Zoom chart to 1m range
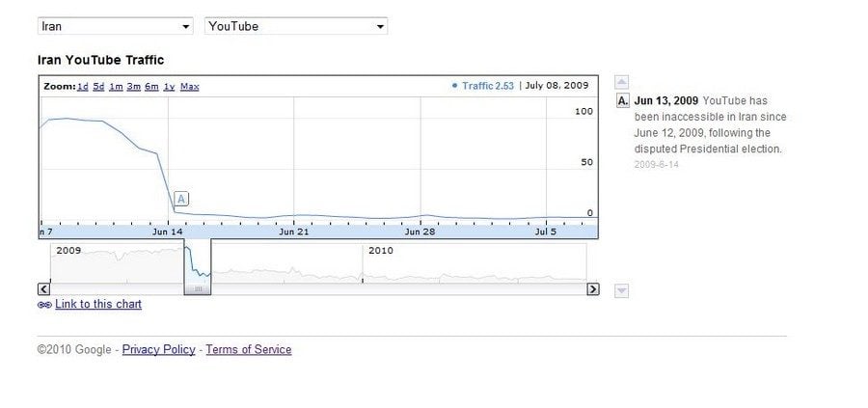Image resolution: width=868 pixels, height=408 pixels. [x=116, y=87]
